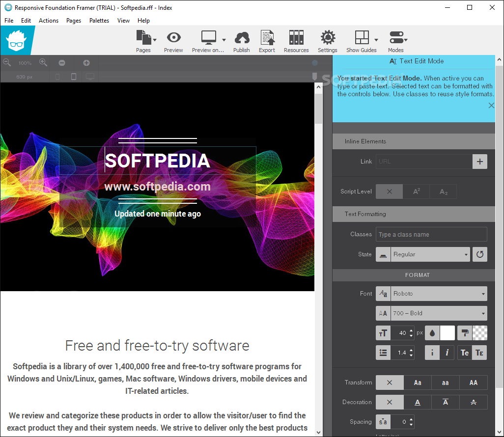The image size is (504, 437).
Task: Open the Palettes menu
Action: [99, 21]
